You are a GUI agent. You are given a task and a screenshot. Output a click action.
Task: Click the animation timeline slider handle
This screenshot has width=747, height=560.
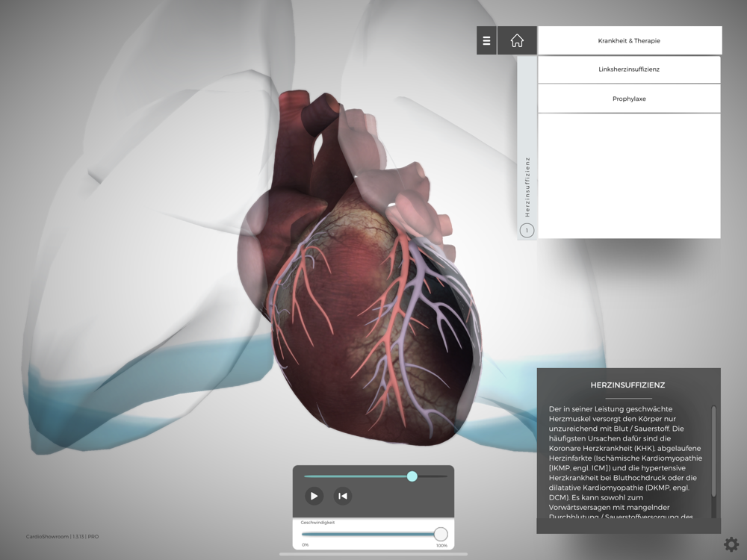pos(412,476)
